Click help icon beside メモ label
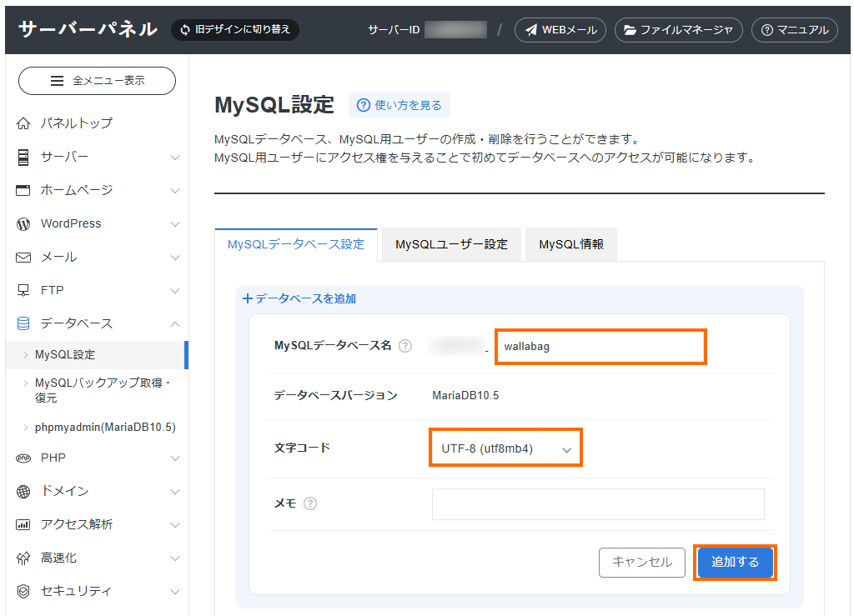 click(x=310, y=504)
